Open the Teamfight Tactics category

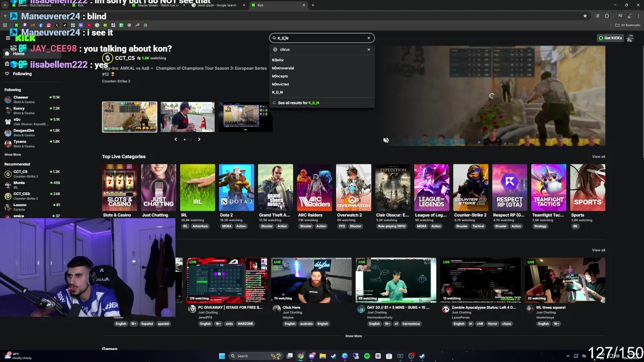coord(548,187)
